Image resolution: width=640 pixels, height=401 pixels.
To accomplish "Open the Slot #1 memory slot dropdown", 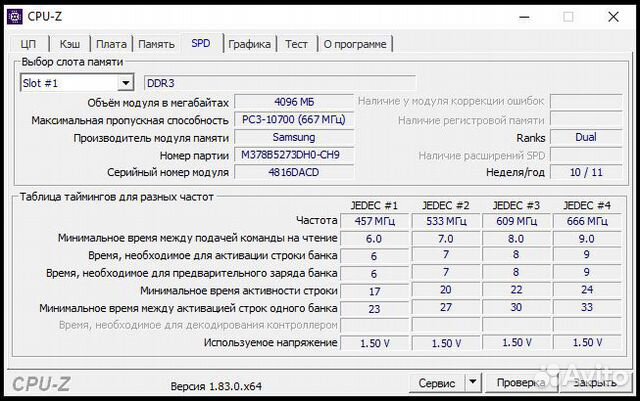I will tap(125, 83).
